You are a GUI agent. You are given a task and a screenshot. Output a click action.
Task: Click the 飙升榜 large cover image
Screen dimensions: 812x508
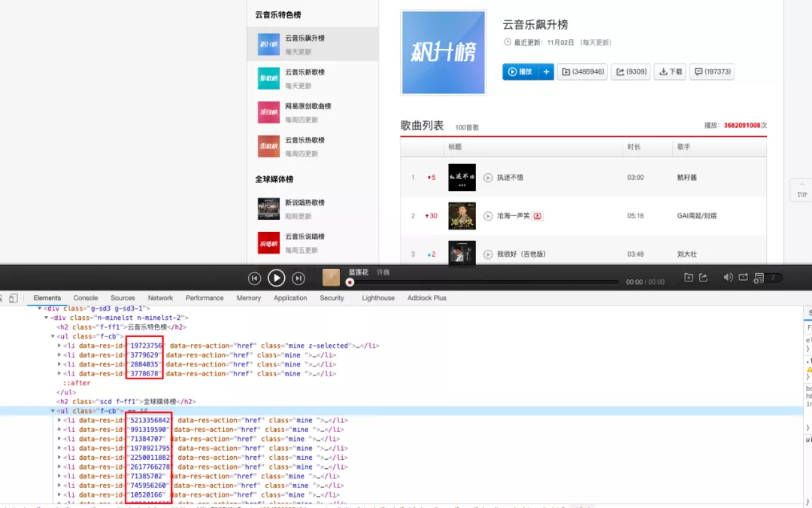(x=444, y=53)
